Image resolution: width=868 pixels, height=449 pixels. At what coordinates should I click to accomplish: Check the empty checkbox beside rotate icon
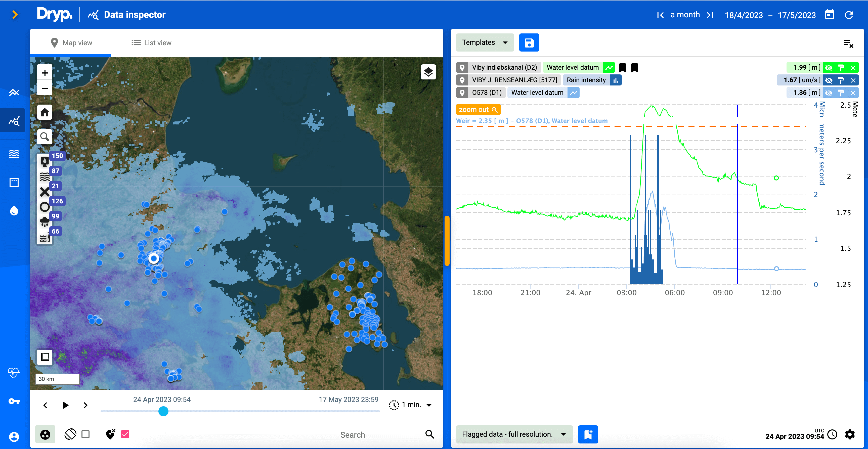pos(85,434)
